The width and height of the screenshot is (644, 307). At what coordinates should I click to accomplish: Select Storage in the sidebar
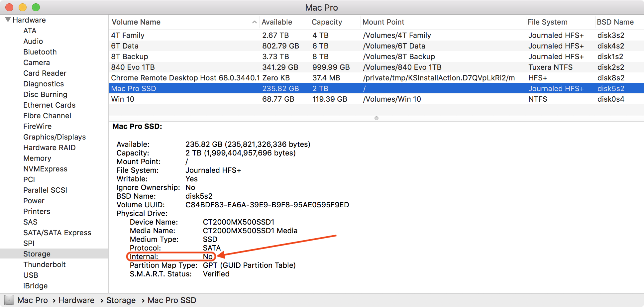(37, 254)
